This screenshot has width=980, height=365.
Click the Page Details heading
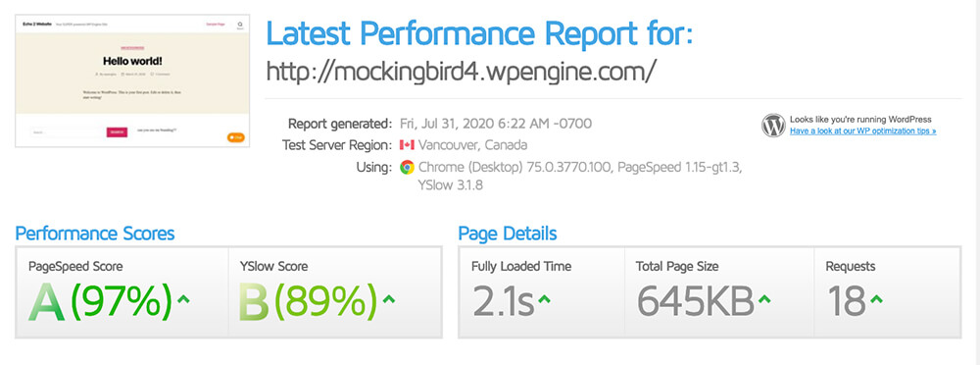(508, 234)
